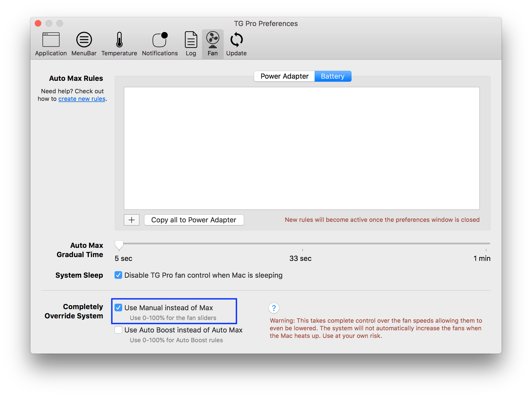Screen dimensions: 532x397
Task: Open the Application preferences pane
Action: [x=51, y=44]
